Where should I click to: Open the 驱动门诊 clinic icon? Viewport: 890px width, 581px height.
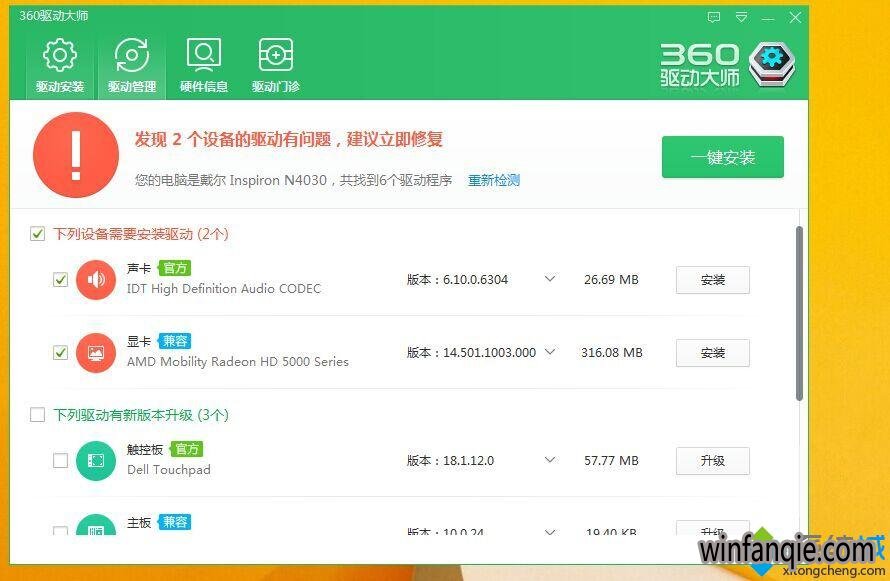pos(275,54)
